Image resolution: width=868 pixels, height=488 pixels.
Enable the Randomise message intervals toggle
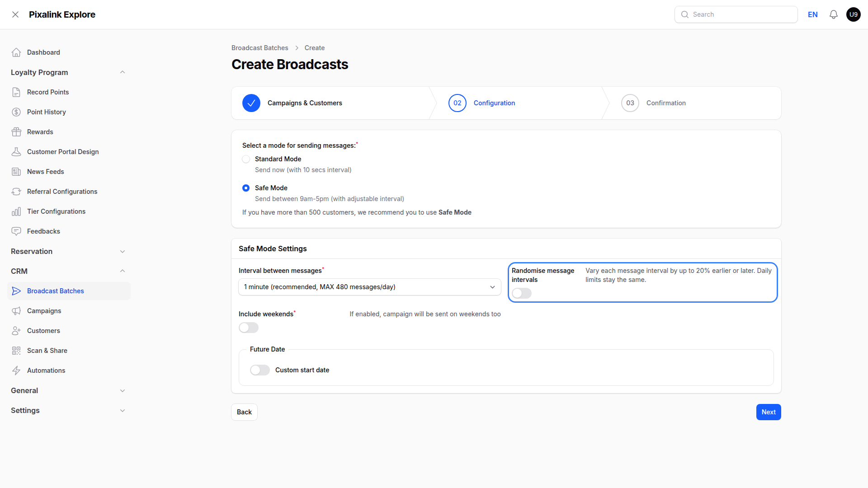click(x=522, y=293)
